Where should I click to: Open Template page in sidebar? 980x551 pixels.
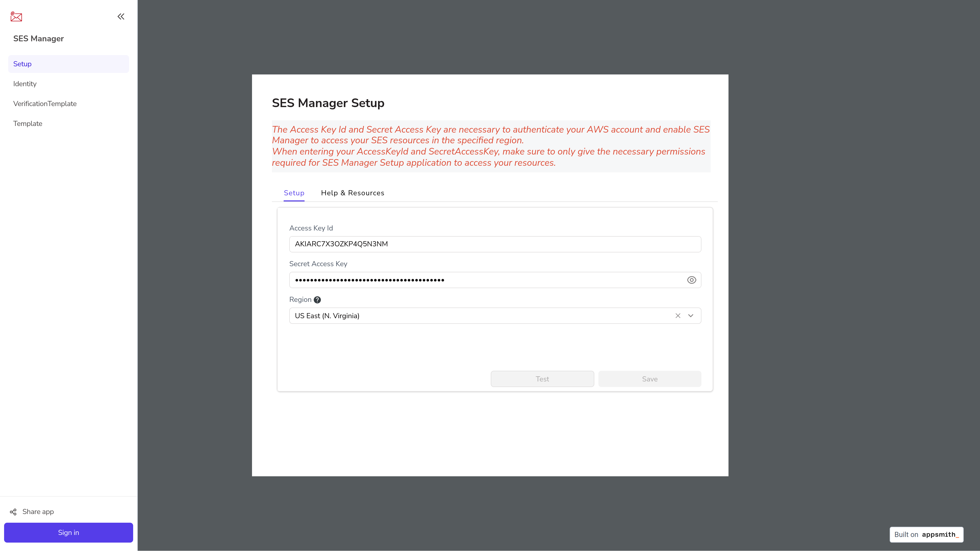tap(68, 124)
